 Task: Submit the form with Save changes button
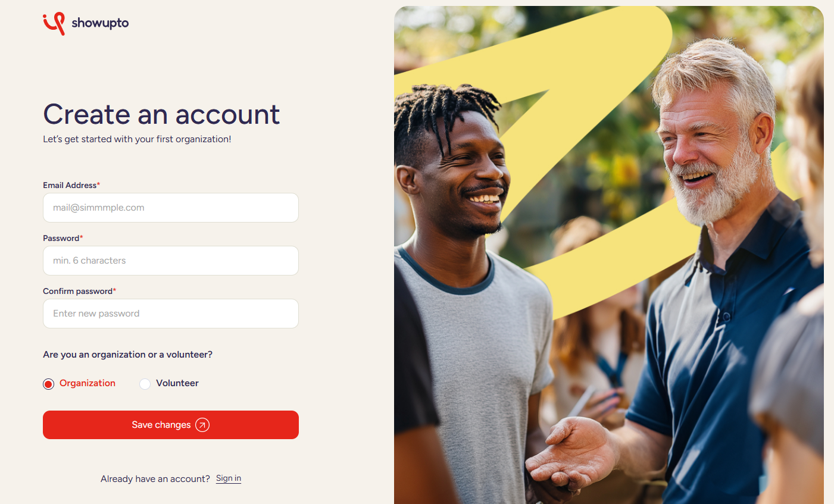tap(171, 425)
